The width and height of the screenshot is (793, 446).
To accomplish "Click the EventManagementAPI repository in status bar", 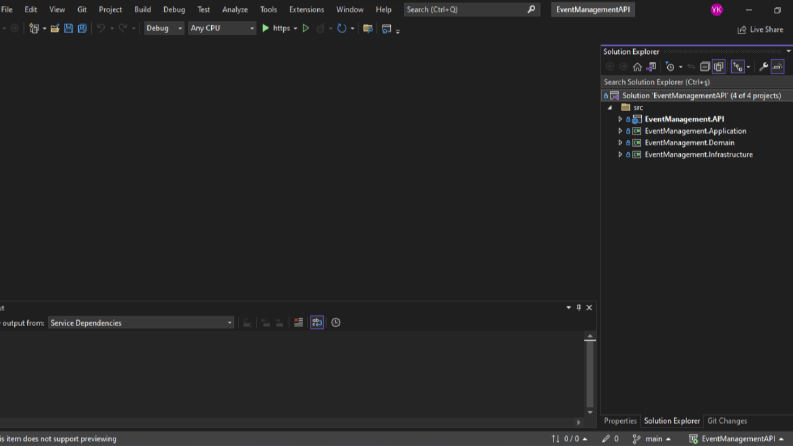I will [x=736, y=439].
